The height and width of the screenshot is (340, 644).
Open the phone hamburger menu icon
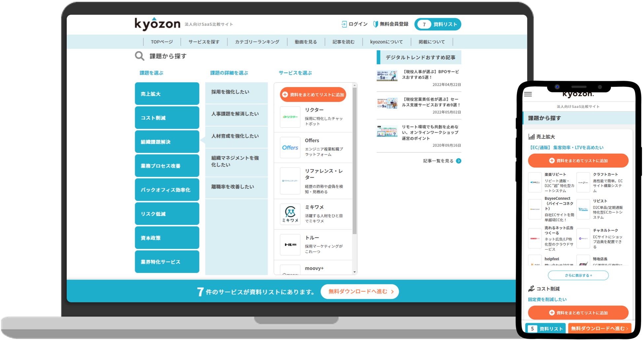[528, 94]
